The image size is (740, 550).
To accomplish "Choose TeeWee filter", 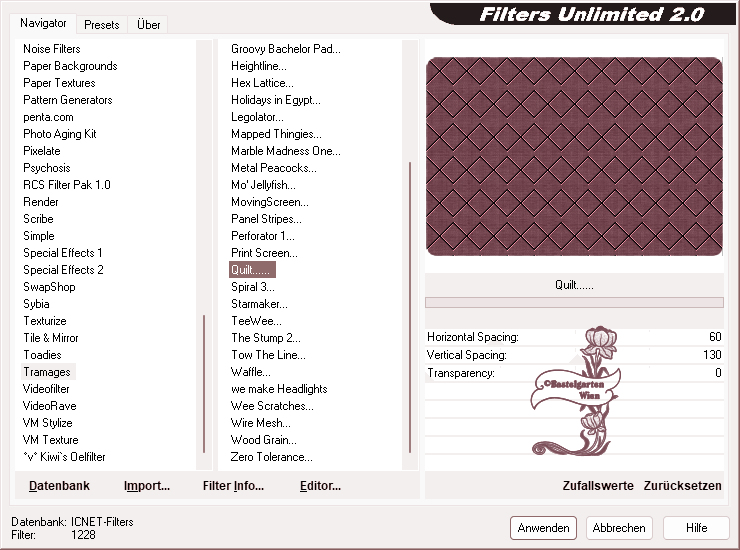I will tap(256, 321).
